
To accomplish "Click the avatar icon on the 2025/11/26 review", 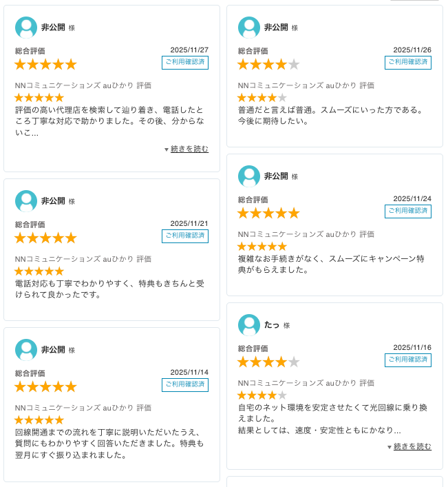I will tap(249, 28).
